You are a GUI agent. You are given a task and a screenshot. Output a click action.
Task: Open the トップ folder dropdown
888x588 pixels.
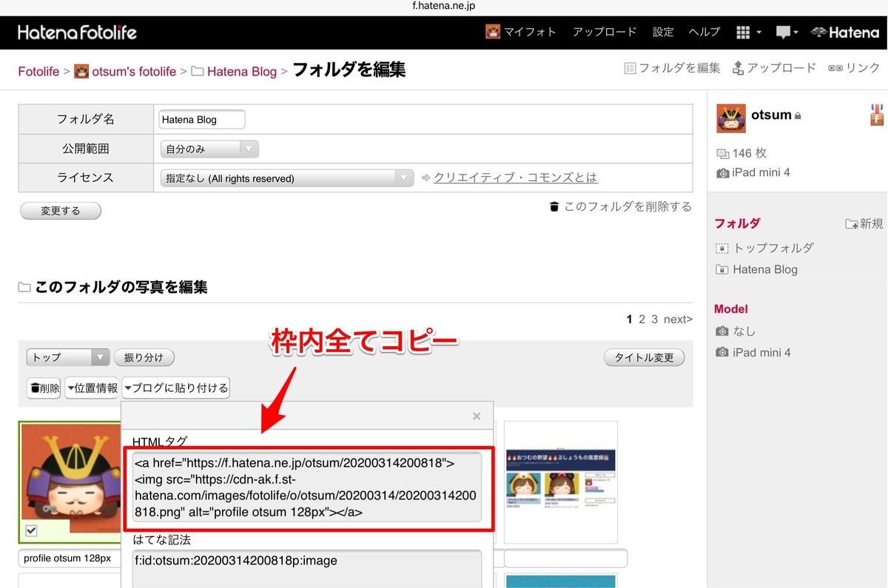[x=68, y=357]
